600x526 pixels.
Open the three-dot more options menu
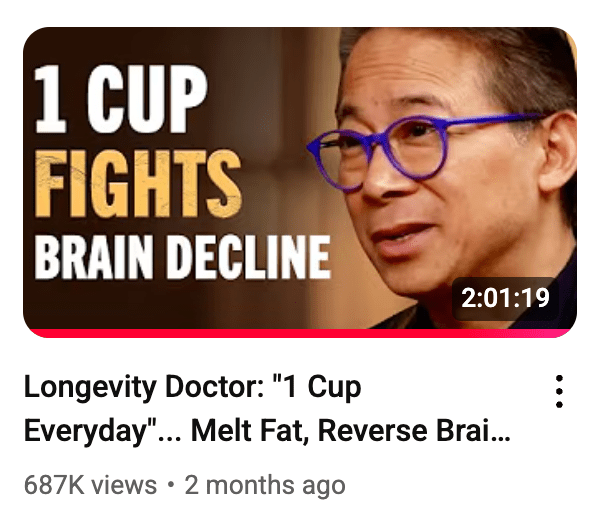coord(559,391)
